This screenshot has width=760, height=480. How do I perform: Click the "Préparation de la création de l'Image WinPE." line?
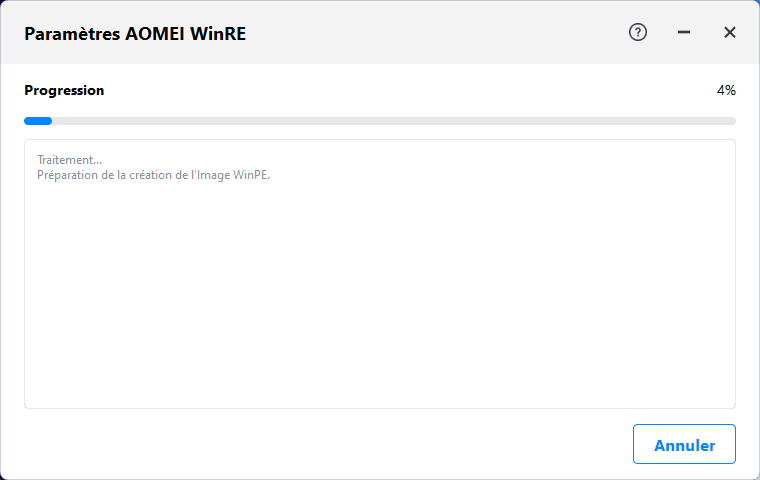(x=153, y=175)
